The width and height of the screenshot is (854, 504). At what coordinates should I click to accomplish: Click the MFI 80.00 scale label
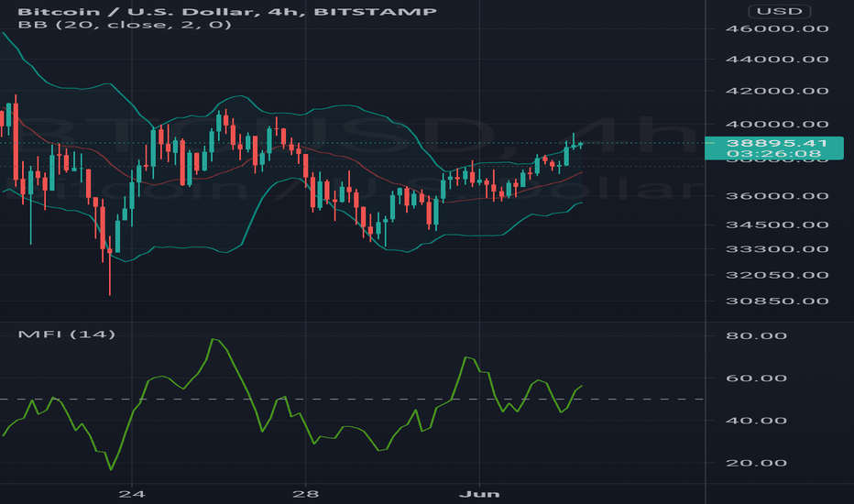(756, 336)
